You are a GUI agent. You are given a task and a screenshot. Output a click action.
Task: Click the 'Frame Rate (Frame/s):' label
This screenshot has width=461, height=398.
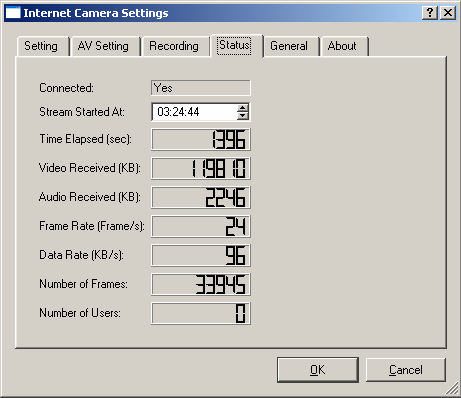click(x=92, y=226)
